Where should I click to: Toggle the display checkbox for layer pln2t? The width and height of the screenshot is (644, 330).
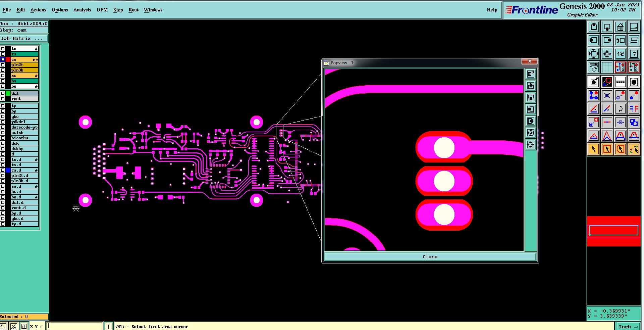click(3, 65)
